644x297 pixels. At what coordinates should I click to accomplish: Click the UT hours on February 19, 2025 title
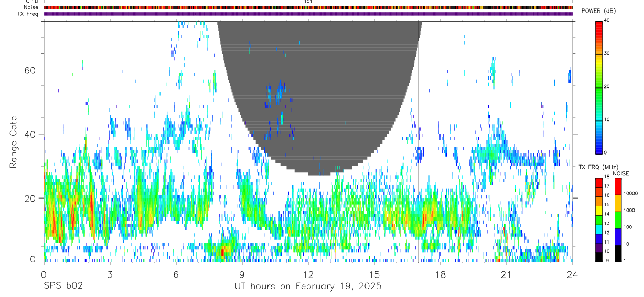click(x=308, y=287)
